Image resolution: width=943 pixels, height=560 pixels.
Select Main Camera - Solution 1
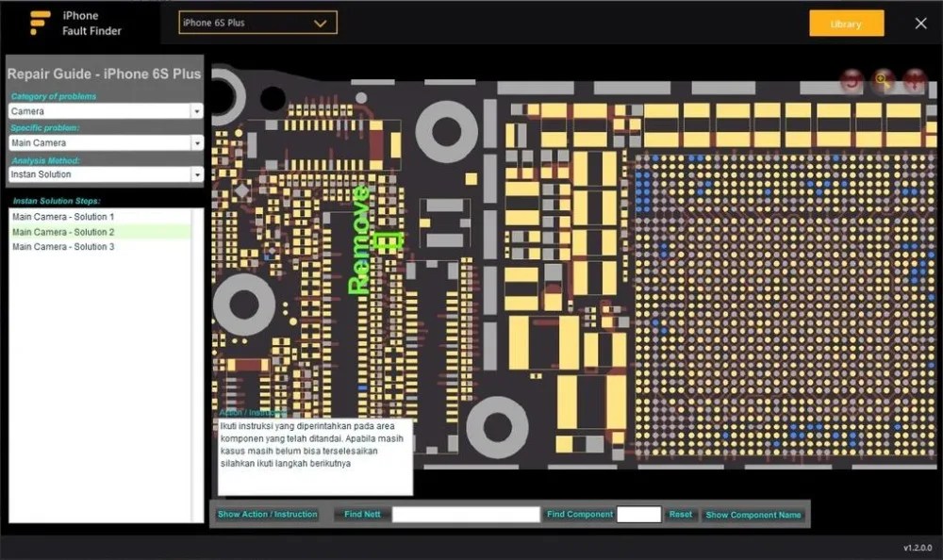point(101,217)
